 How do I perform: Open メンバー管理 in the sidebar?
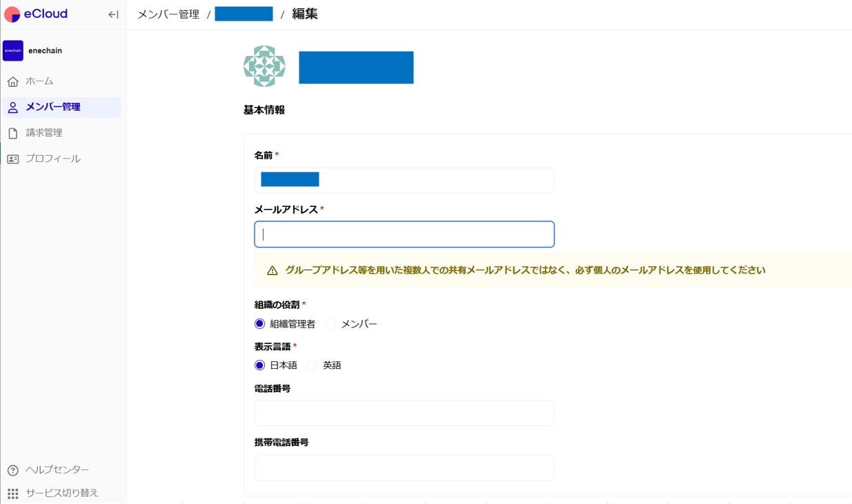click(62, 107)
